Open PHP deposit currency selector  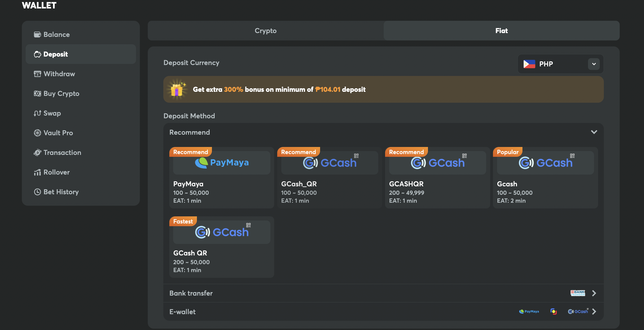561,64
